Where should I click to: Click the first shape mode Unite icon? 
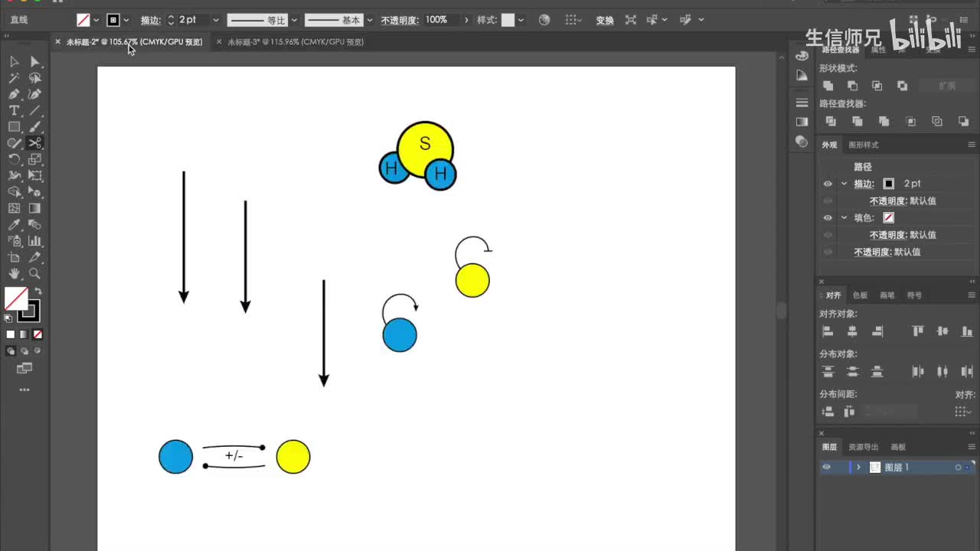tap(828, 86)
